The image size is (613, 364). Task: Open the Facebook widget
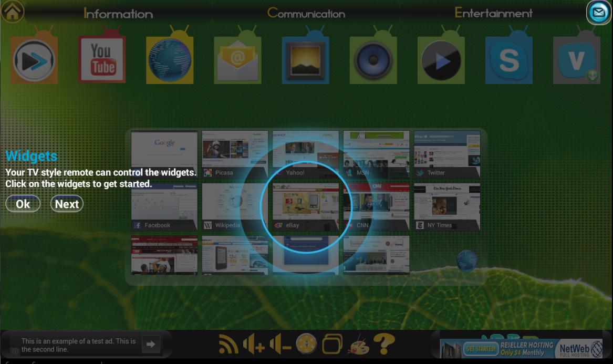click(x=164, y=207)
